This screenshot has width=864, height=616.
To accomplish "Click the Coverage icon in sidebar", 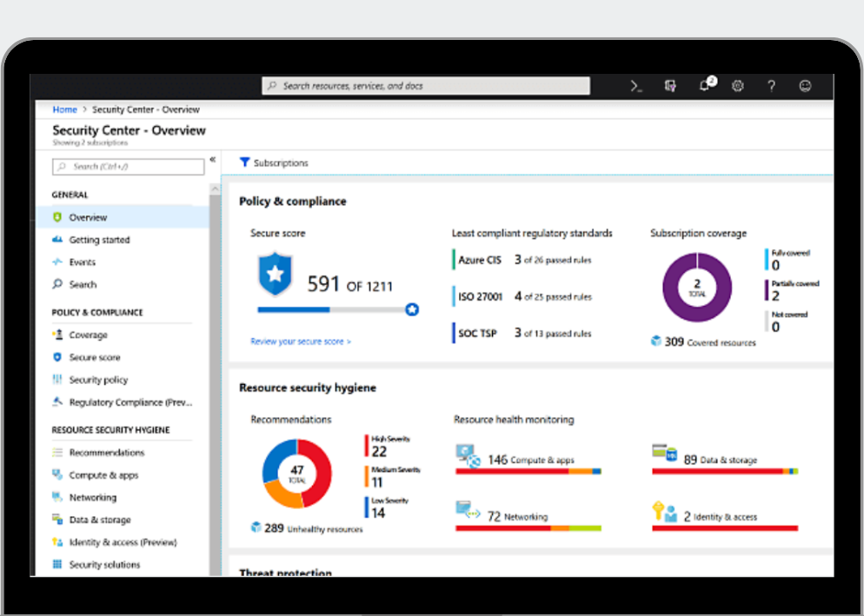I will pos(57,334).
